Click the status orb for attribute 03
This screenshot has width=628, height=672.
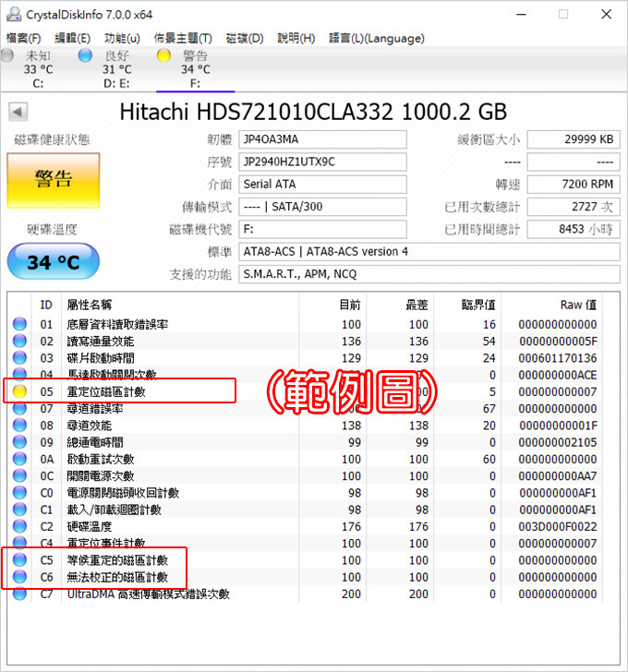tap(19, 357)
